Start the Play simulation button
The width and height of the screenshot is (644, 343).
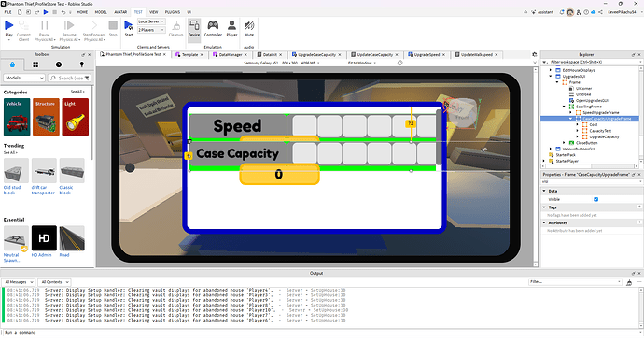click(x=8, y=25)
